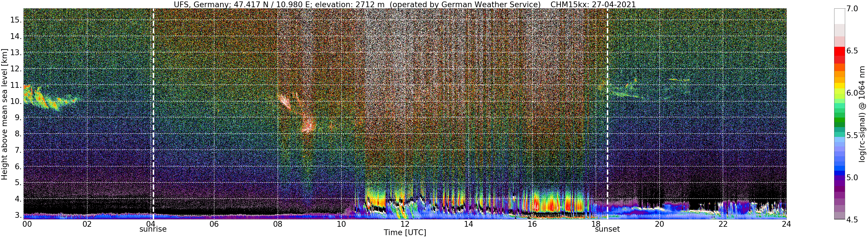Image resolution: width=868 pixels, height=238 pixels.
Task: Click the '6.0' colorbar tick value
Action: click(x=852, y=93)
